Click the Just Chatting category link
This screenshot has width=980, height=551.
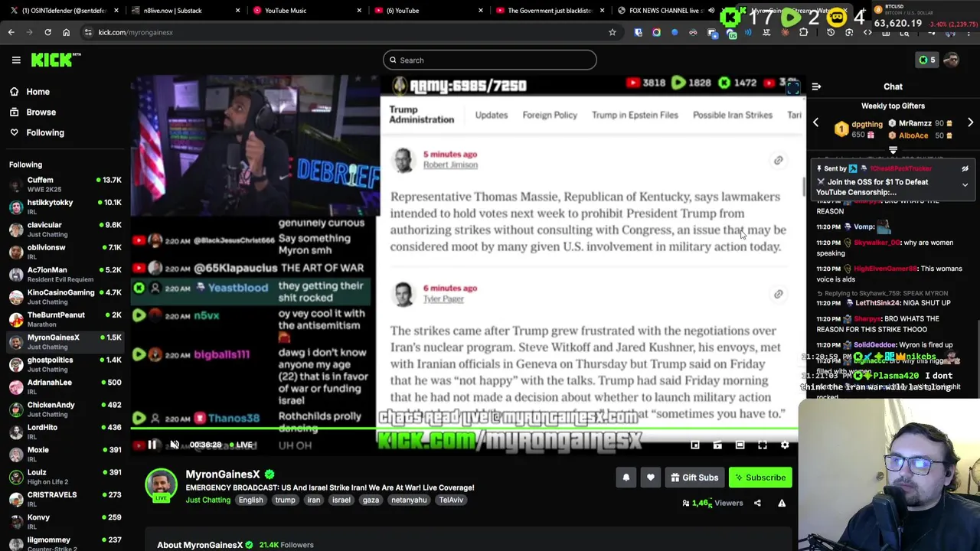207,500
